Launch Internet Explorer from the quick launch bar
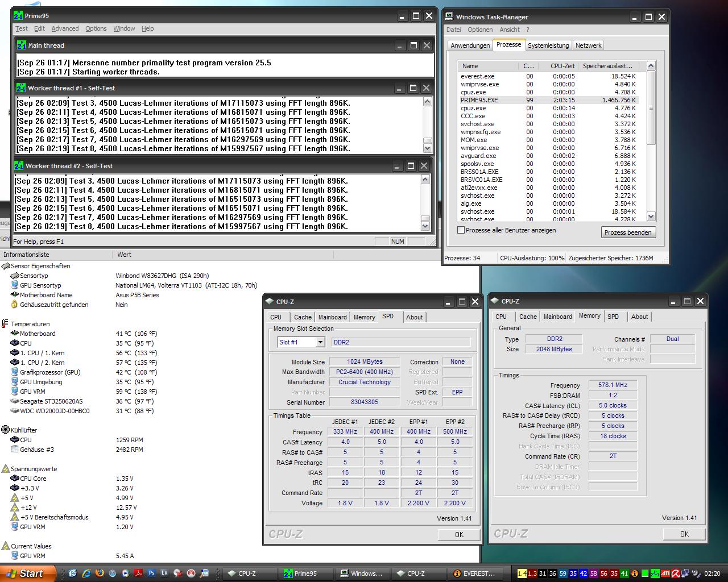The height and width of the screenshot is (582, 728). click(86, 573)
